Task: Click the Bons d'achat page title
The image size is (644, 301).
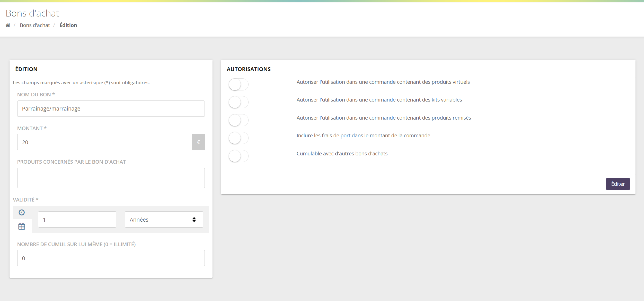Action: (32, 13)
